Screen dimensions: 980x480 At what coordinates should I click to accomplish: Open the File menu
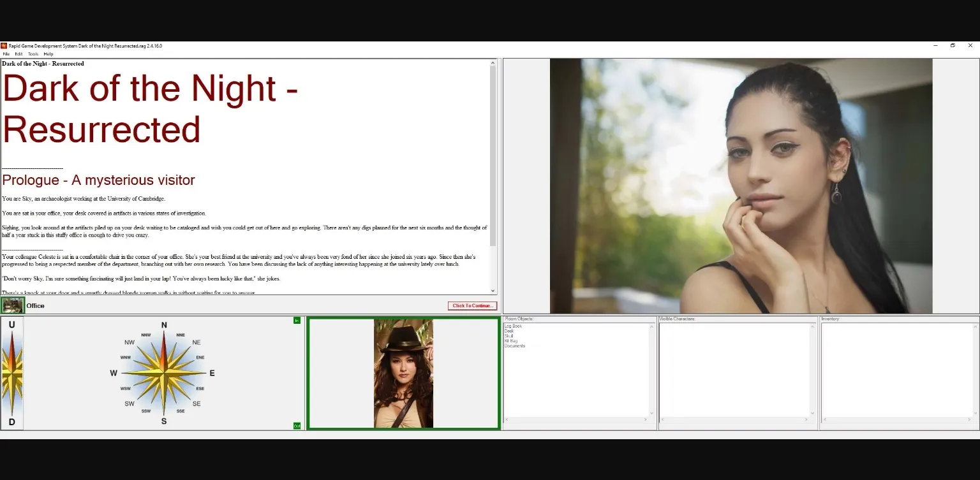6,54
